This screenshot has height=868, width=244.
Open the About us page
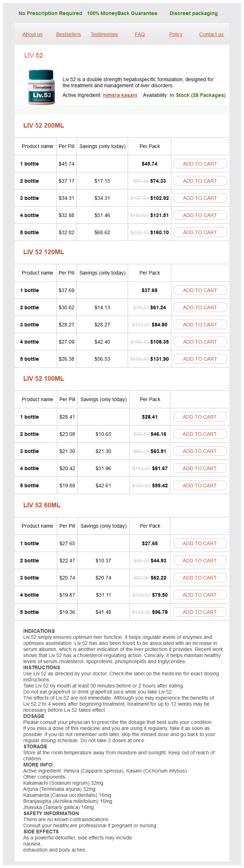(33, 34)
